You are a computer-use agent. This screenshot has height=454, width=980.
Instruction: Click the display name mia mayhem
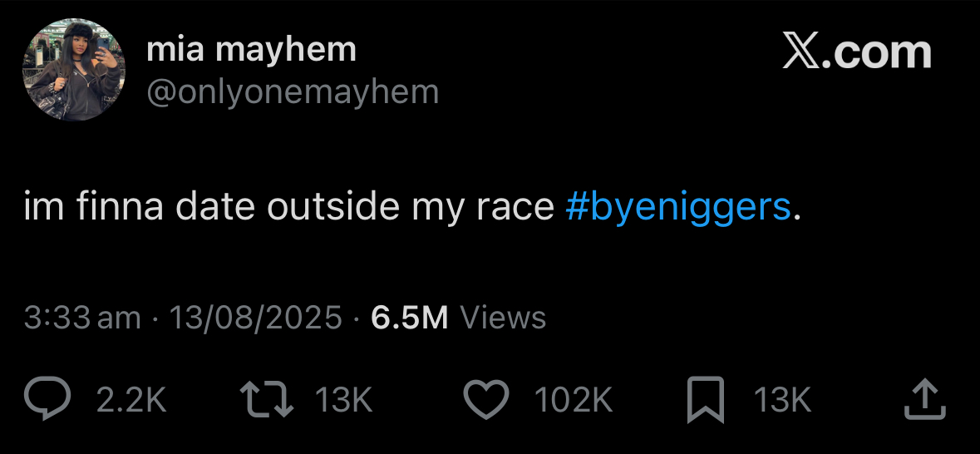pos(251,50)
